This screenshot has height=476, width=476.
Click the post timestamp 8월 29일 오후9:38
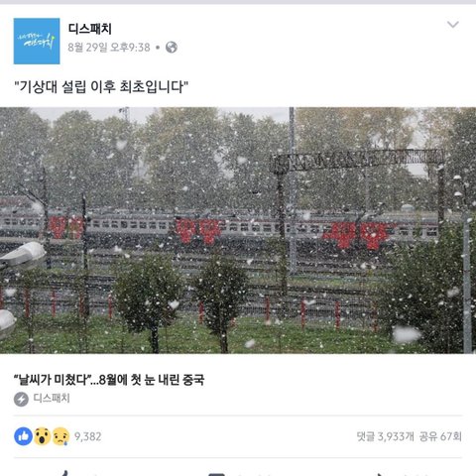(x=109, y=48)
